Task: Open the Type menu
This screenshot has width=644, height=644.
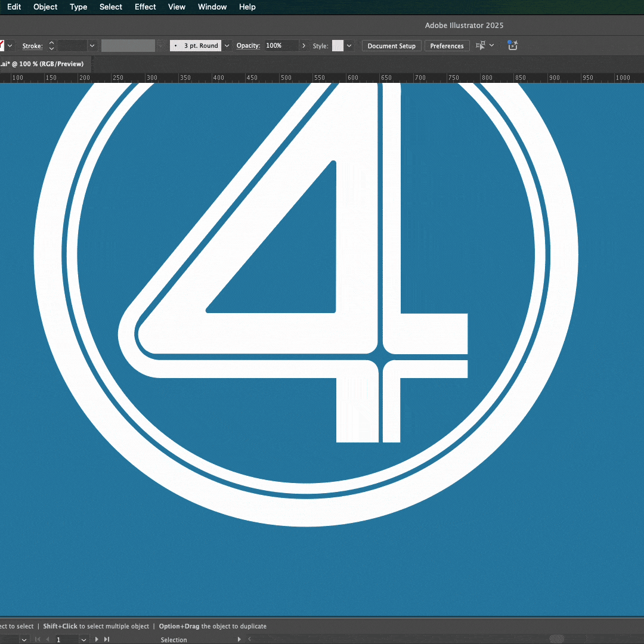Action: [79, 7]
